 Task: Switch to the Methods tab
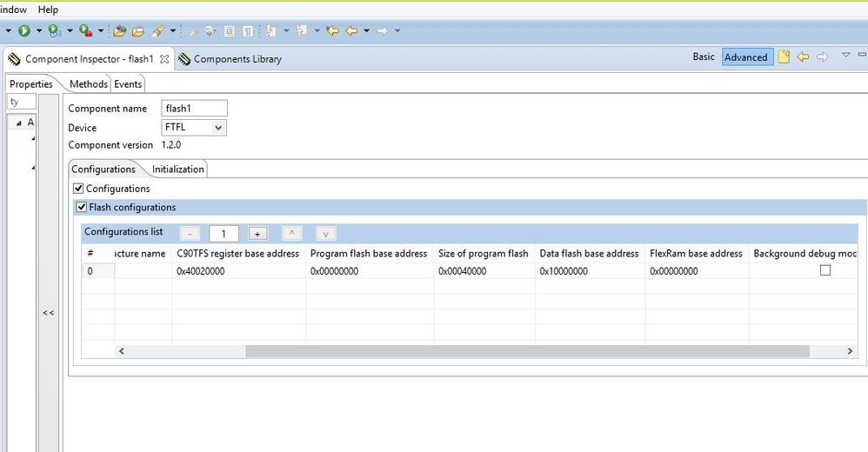click(x=89, y=84)
